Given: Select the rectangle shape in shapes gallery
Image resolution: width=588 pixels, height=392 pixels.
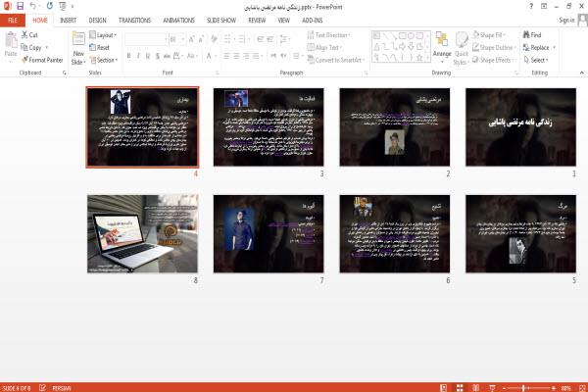Looking at the screenshot, I should tap(403, 36).
